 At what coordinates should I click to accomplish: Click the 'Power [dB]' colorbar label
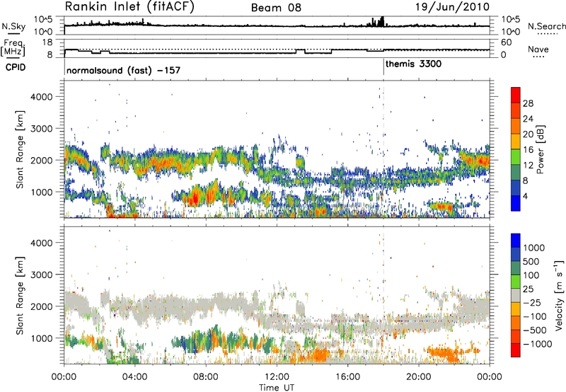click(540, 149)
